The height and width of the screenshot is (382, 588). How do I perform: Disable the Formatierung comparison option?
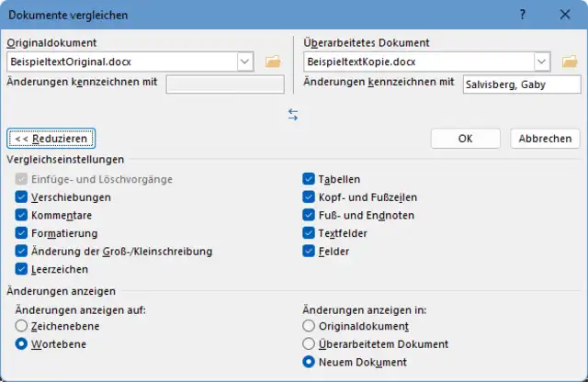coord(21,233)
